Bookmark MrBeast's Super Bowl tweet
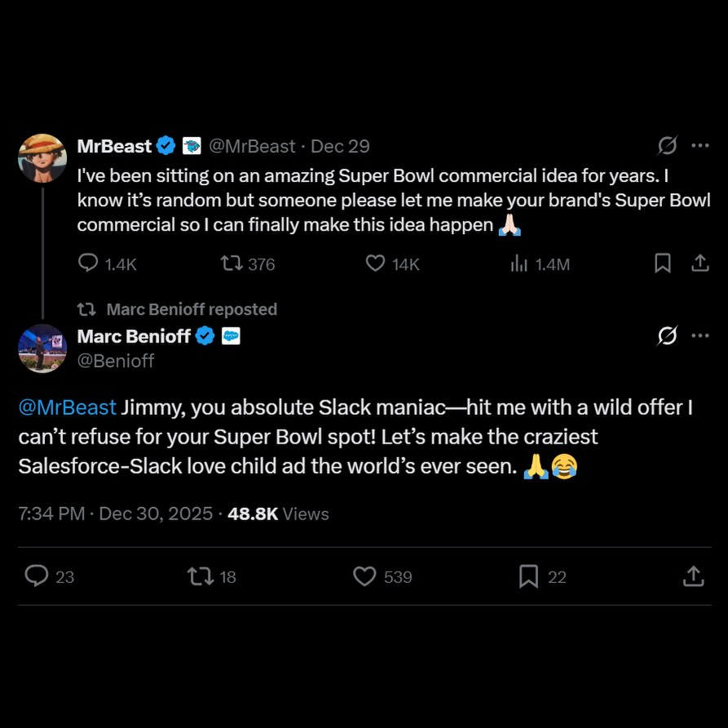 [x=663, y=263]
